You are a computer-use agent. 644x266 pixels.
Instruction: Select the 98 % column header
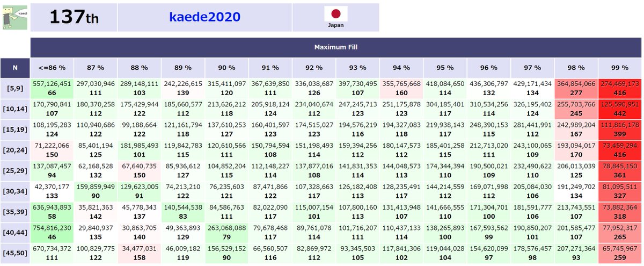click(x=576, y=68)
